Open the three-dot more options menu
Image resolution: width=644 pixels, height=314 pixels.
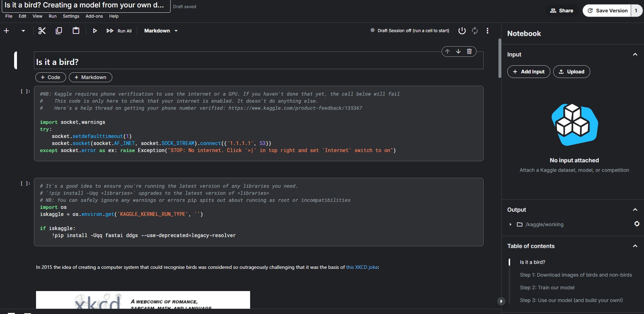(488, 31)
